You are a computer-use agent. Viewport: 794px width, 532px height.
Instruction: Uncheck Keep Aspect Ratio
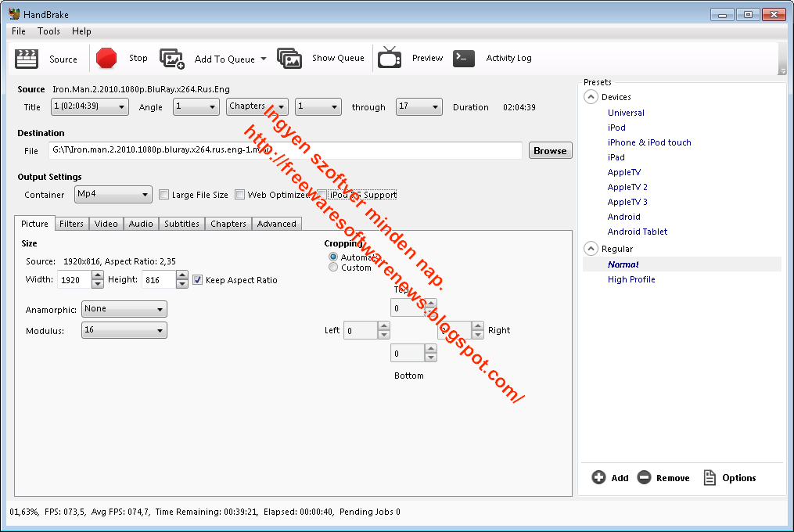tap(197, 279)
